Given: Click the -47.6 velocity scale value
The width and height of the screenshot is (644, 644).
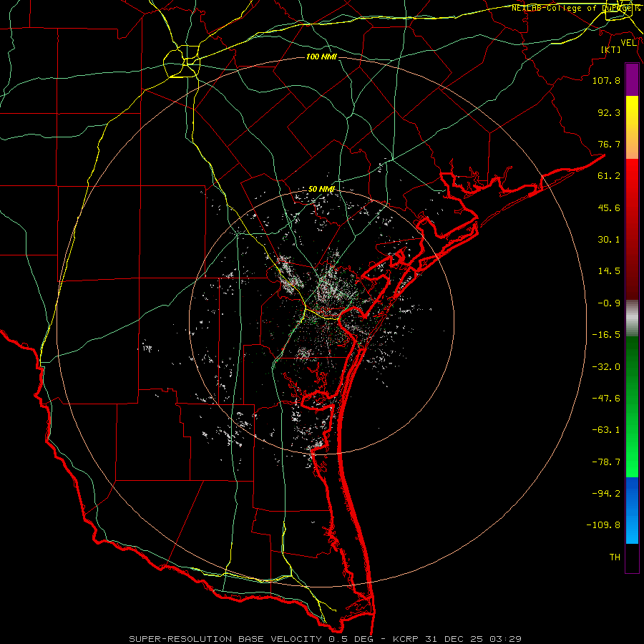Looking at the screenshot, I should pos(606,399).
